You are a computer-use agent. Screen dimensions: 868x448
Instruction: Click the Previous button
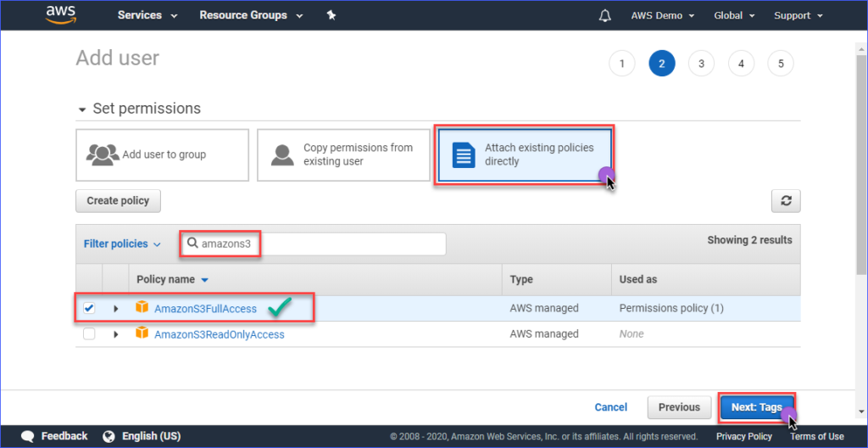click(x=679, y=407)
